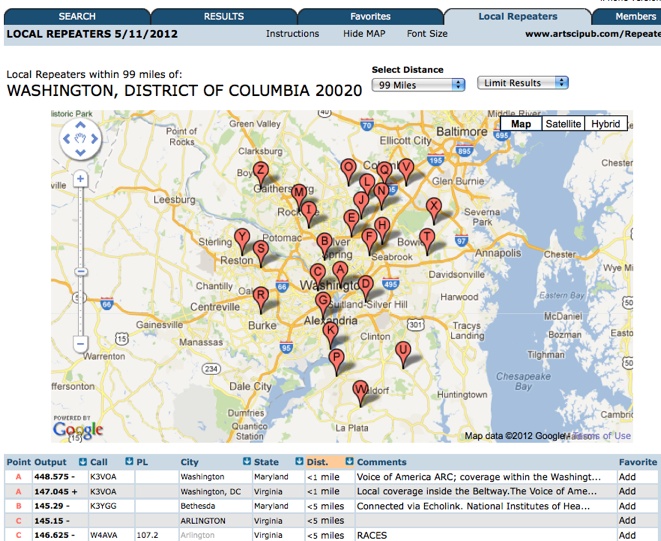Click map marker A near Washington
Viewport: 661px width, 541px height.
(340, 272)
